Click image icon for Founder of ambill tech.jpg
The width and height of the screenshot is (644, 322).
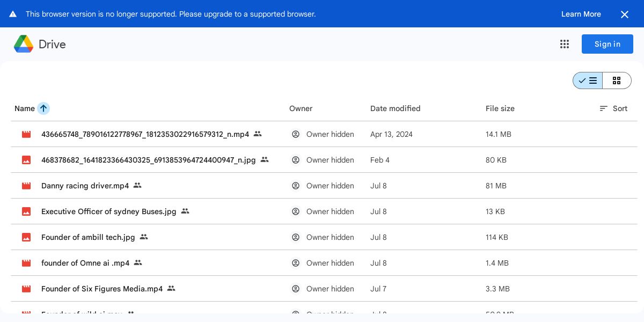(26, 237)
